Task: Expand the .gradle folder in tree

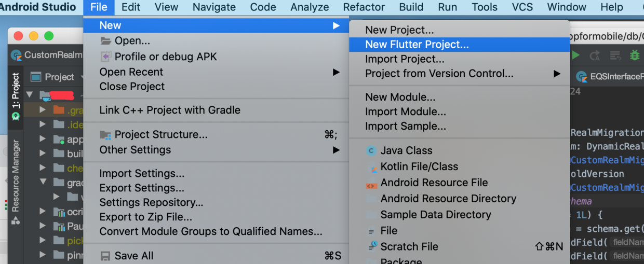Action: [x=43, y=110]
